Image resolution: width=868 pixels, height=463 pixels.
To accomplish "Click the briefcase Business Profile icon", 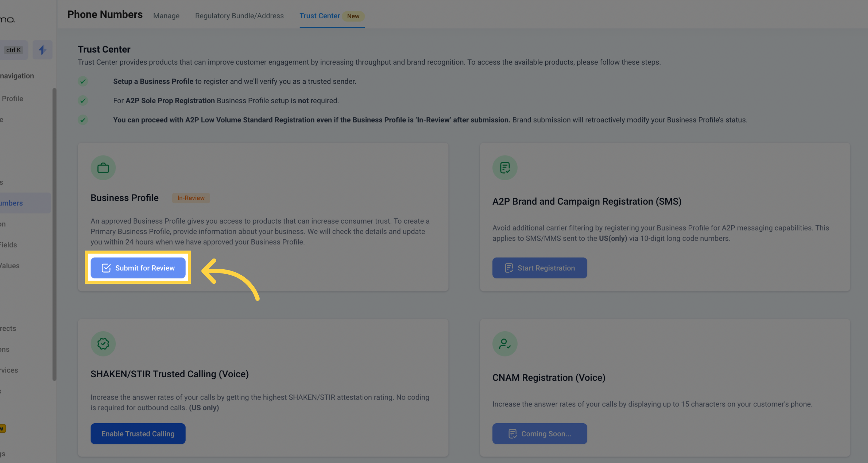I will pos(103,168).
